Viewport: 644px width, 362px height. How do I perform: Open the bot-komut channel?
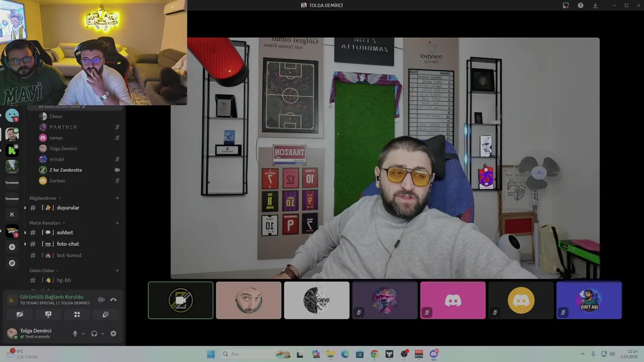(73, 255)
